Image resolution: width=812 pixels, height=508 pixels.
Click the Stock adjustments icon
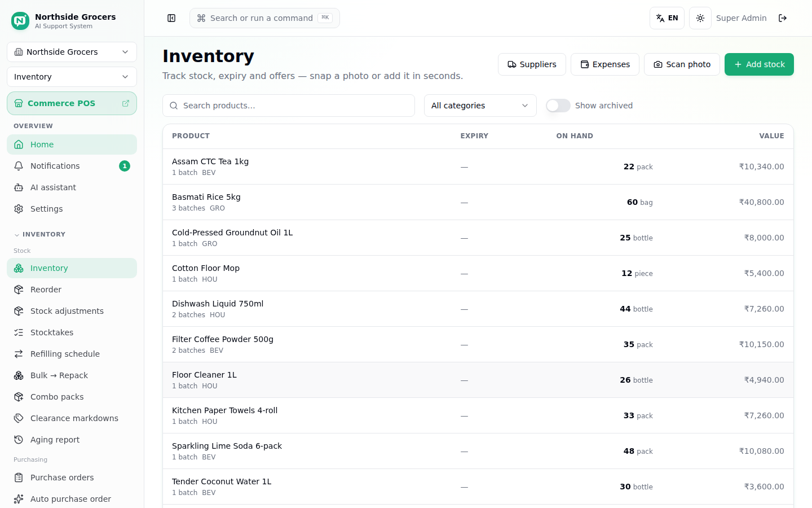coord(19,311)
